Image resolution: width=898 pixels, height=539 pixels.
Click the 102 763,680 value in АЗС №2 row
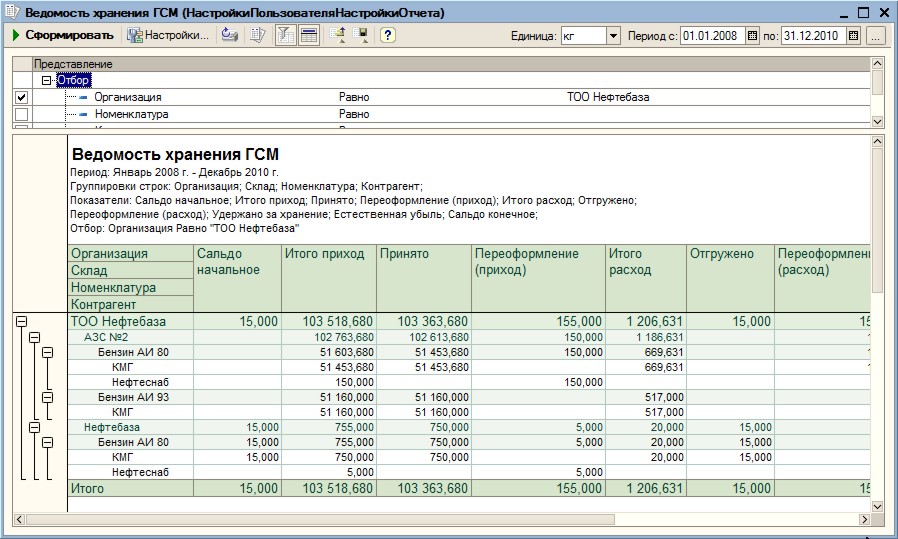coord(344,337)
